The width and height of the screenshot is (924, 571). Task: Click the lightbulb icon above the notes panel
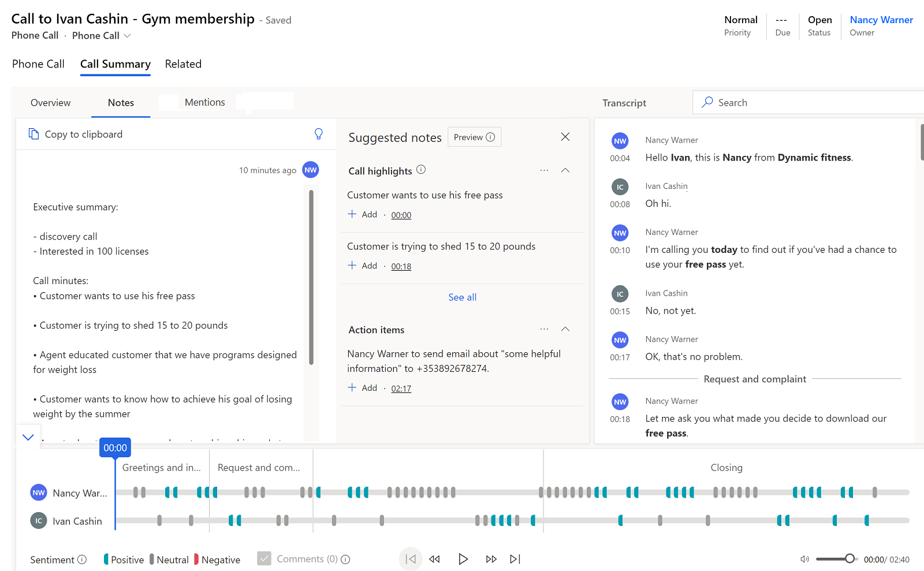click(319, 133)
